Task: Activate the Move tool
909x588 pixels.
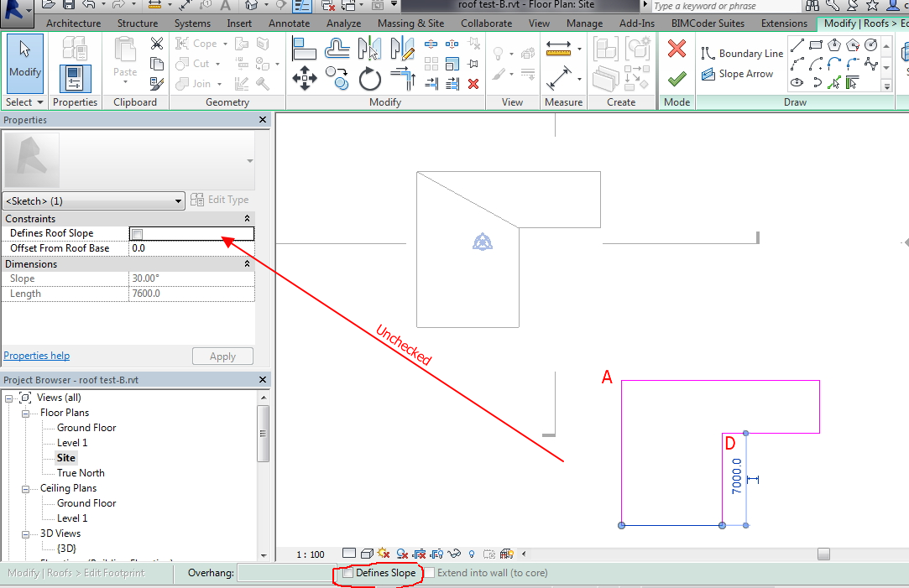Action: 305,79
